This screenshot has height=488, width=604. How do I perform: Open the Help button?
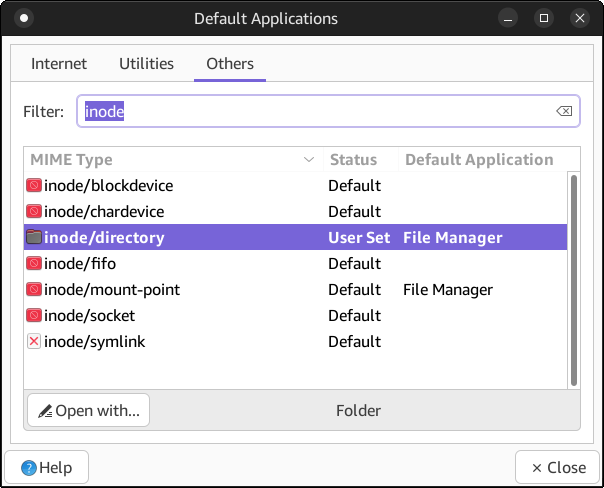pos(47,468)
